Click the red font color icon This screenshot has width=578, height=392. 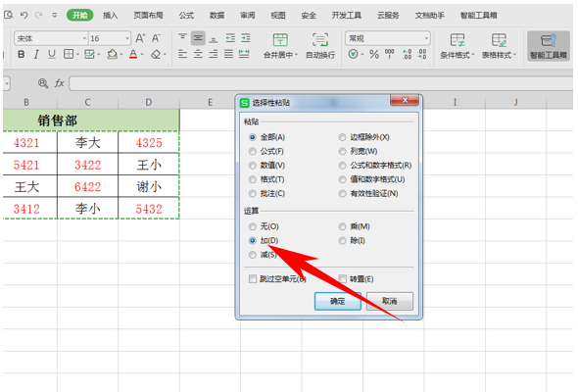point(133,55)
